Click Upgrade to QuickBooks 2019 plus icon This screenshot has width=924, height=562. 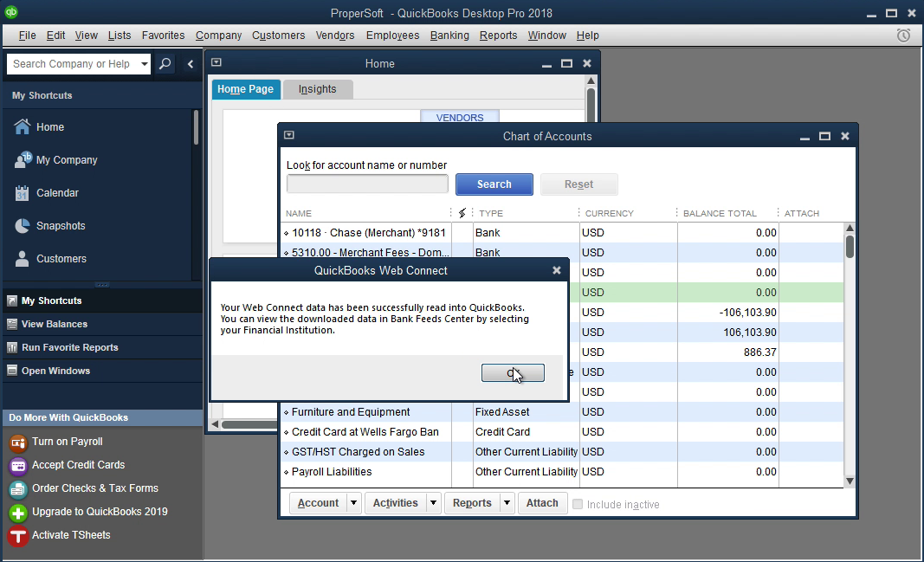coord(18,513)
